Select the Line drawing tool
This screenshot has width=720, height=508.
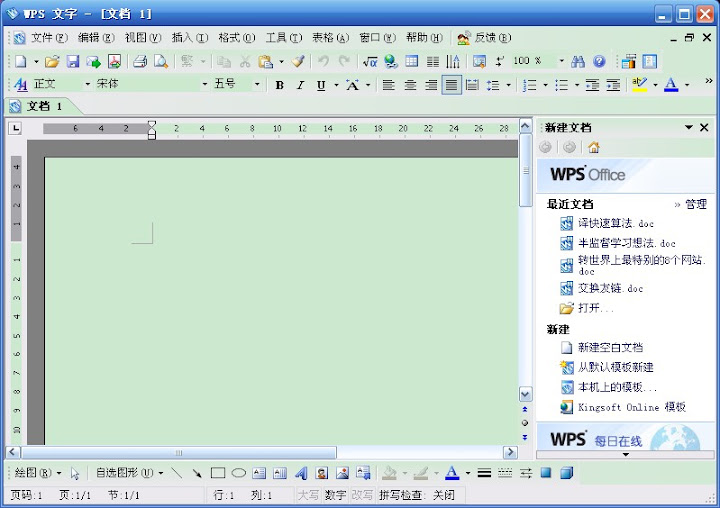[x=176, y=473]
